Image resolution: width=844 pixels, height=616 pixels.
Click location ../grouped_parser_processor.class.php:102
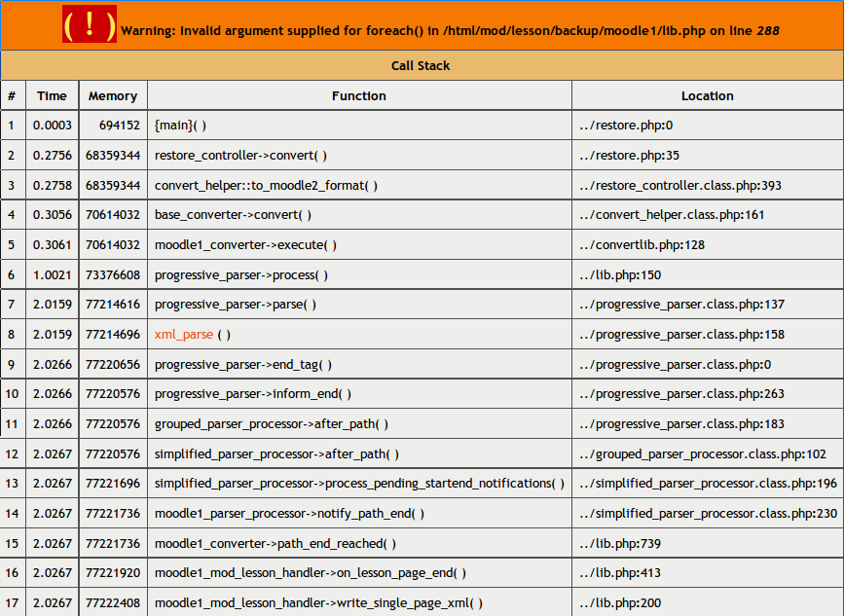tap(703, 454)
